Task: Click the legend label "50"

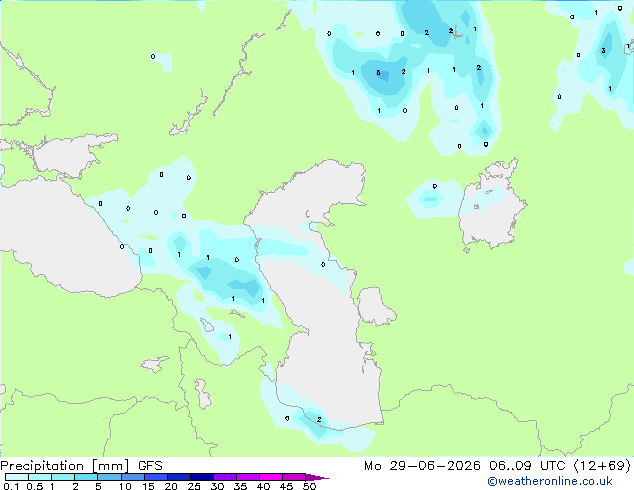Action: 309,486
